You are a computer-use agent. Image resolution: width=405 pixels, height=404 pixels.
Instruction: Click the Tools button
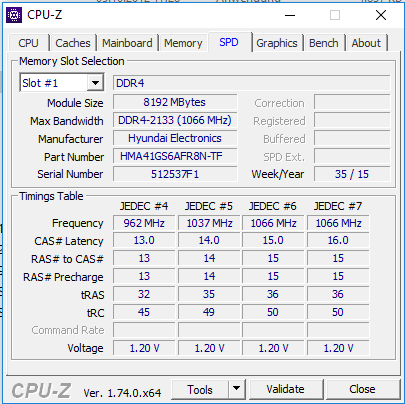coord(200,389)
